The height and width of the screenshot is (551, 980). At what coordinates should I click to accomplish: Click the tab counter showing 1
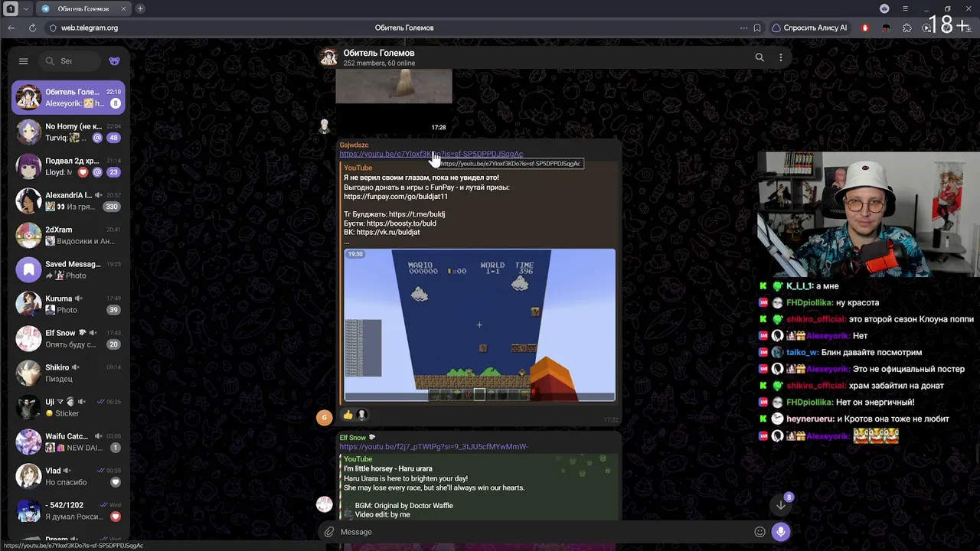tap(11, 8)
